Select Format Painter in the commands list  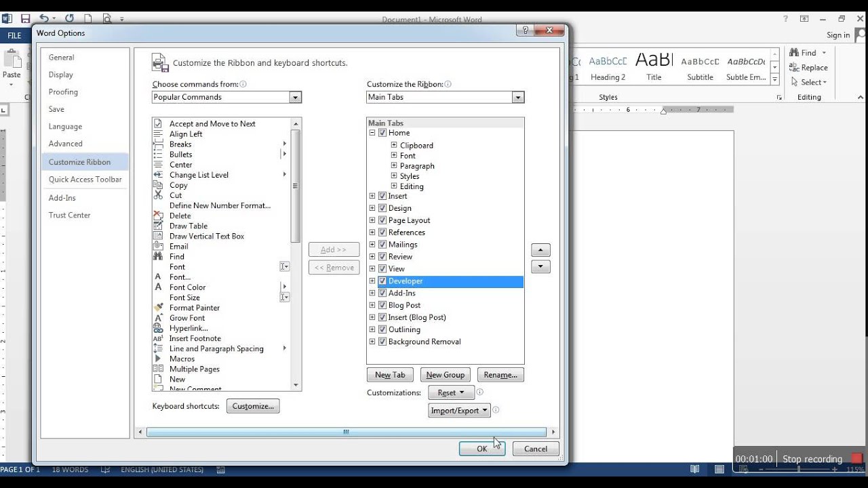tap(194, 308)
